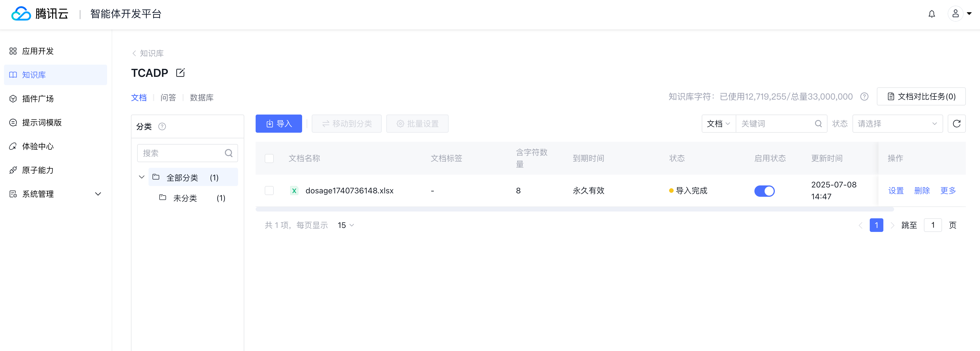Click help icon next to knowledge base character usage

(864, 97)
